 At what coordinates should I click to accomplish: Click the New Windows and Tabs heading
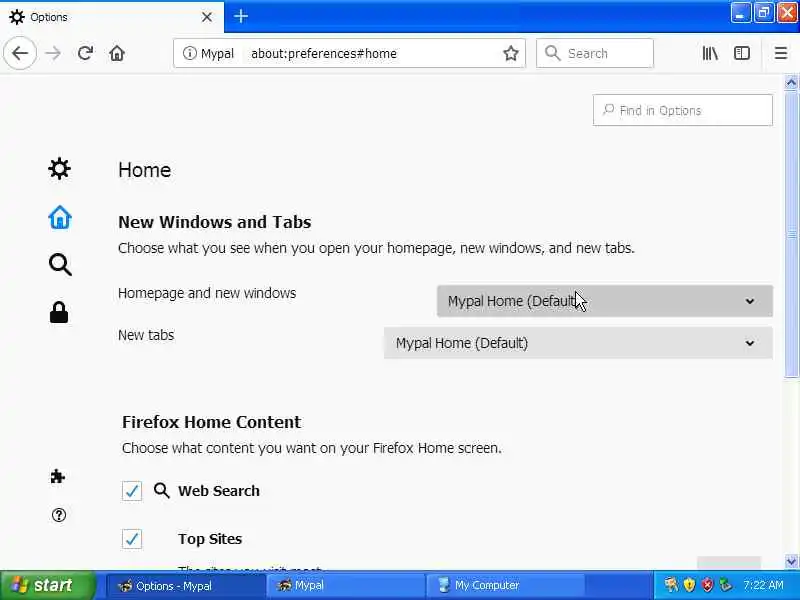pos(215,222)
